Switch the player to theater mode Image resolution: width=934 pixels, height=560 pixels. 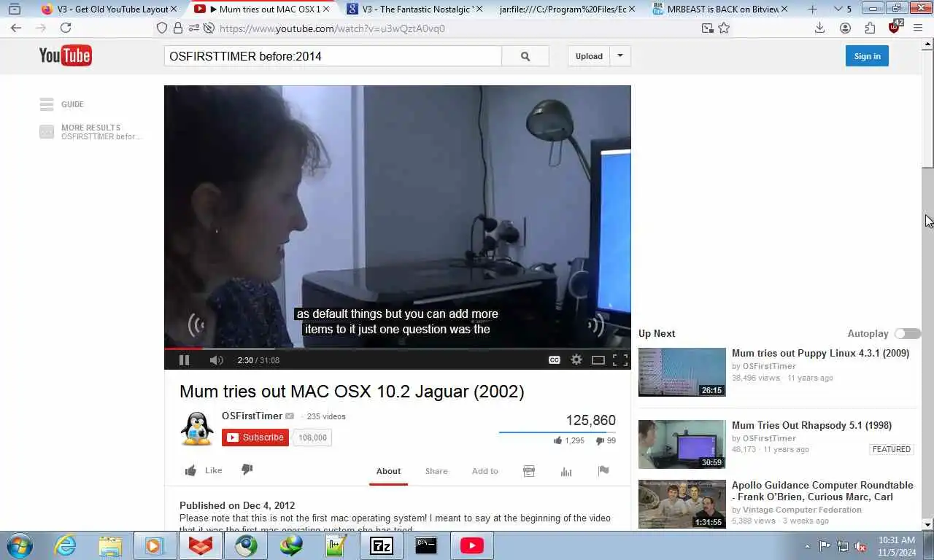click(x=598, y=359)
